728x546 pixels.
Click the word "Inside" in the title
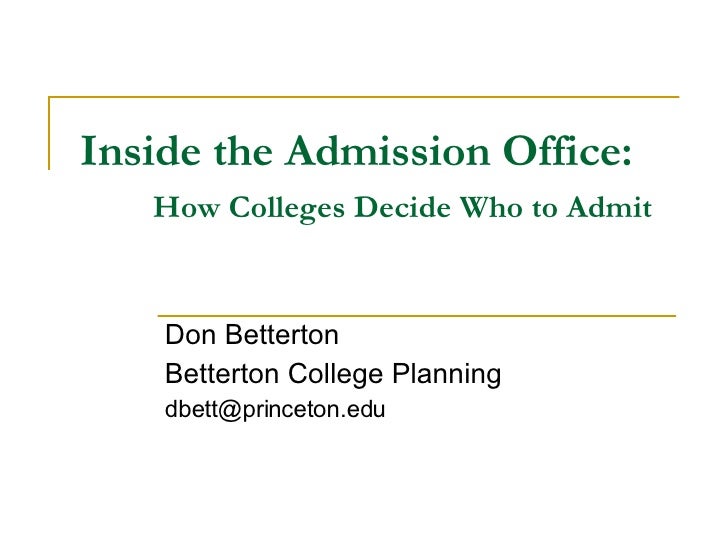coord(141,150)
